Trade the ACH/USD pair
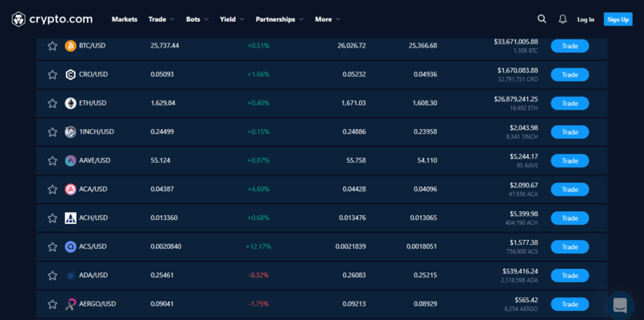This screenshot has width=644, height=320. (x=570, y=218)
